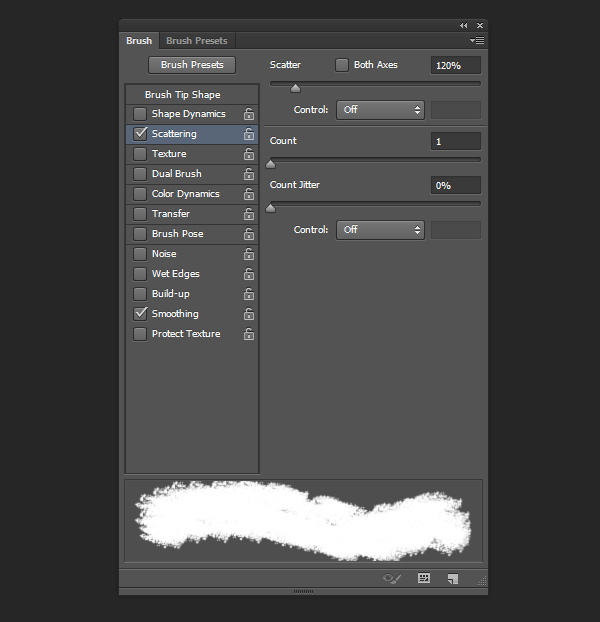Enable the Shape Dynamics checkbox
The height and width of the screenshot is (622, 600).
140,114
